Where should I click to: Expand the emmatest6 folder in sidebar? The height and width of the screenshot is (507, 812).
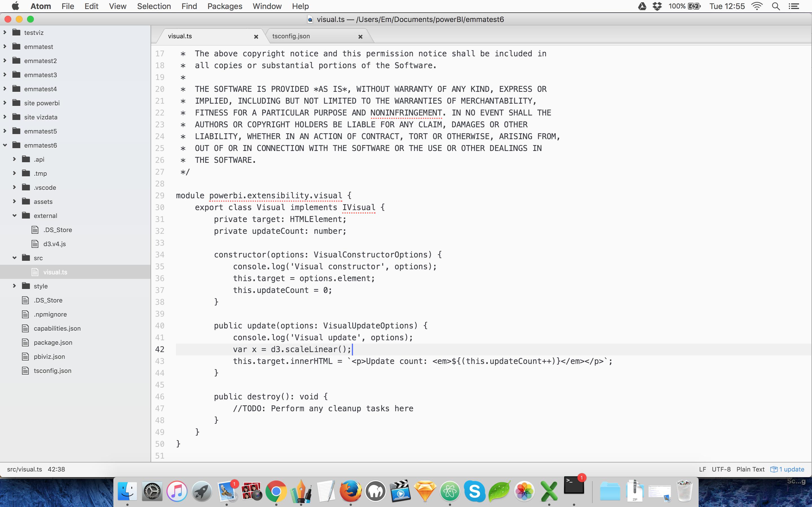point(5,145)
